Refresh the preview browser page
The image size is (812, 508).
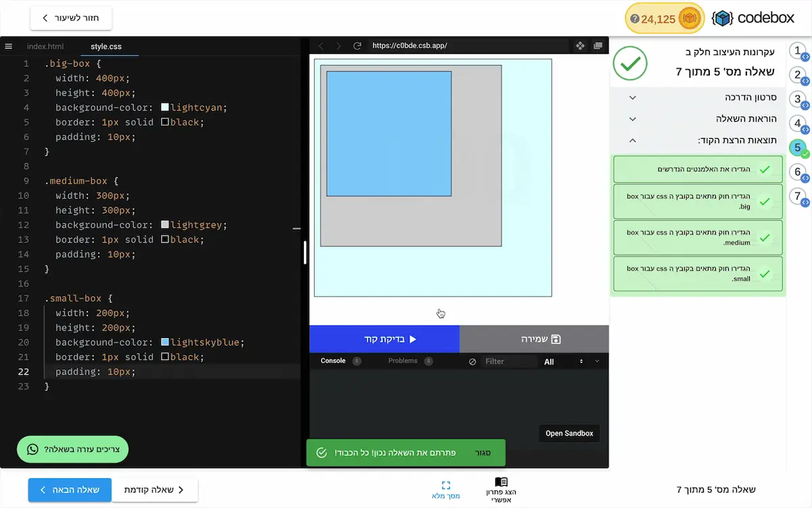coord(357,46)
